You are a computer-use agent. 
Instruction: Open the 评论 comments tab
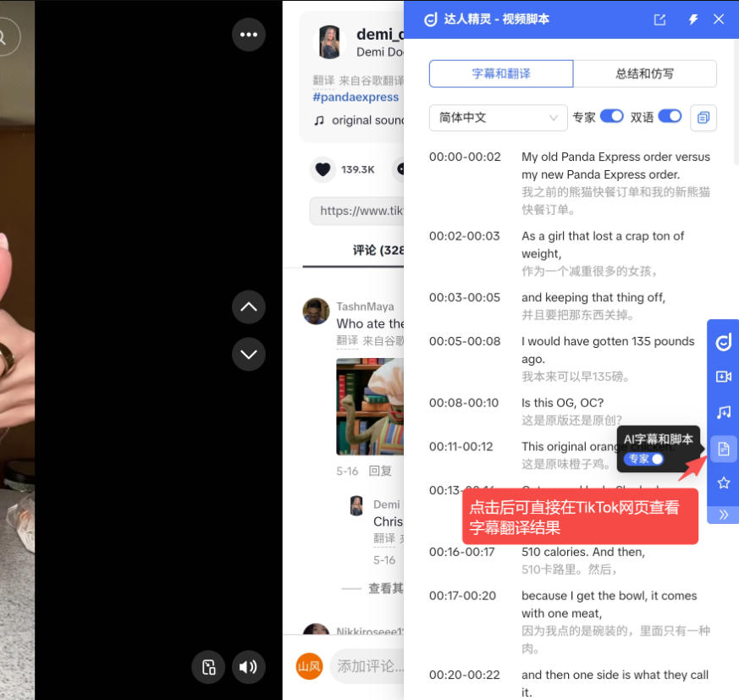coord(378,251)
